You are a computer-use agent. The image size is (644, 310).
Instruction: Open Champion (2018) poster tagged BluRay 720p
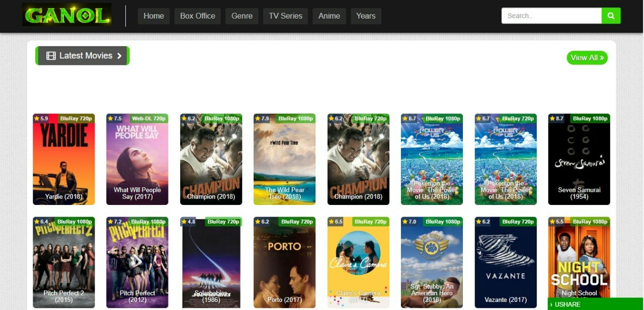(x=358, y=159)
